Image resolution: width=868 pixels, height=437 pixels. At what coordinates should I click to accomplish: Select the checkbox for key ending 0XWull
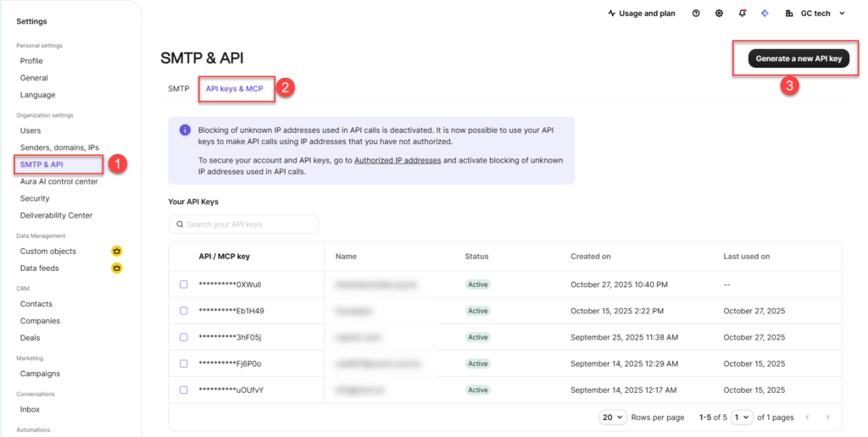tap(184, 285)
